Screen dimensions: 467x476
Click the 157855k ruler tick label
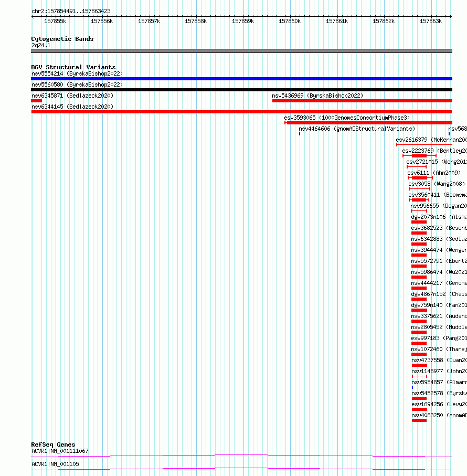[55, 21]
